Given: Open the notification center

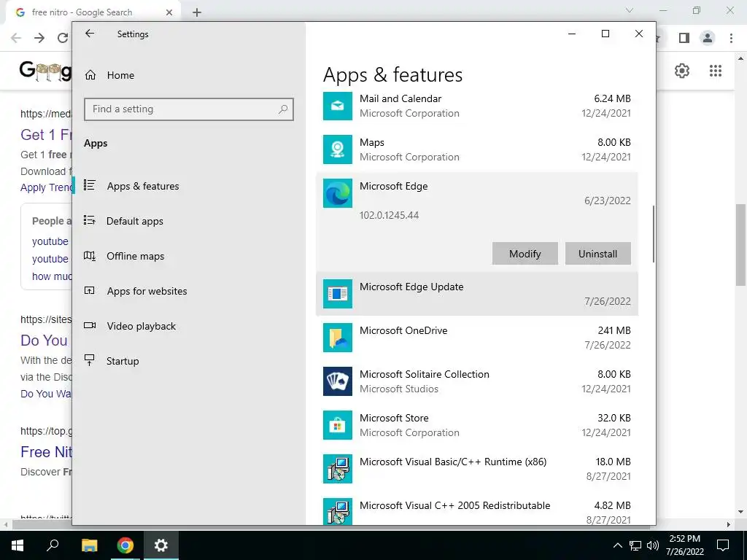Looking at the screenshot, I should [x=723, y=545].
